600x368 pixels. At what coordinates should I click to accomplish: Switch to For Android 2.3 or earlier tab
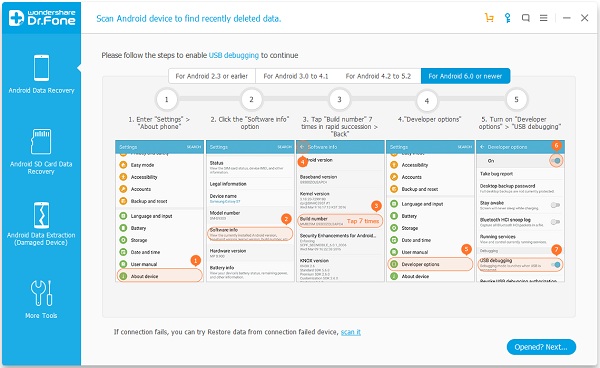212,76
